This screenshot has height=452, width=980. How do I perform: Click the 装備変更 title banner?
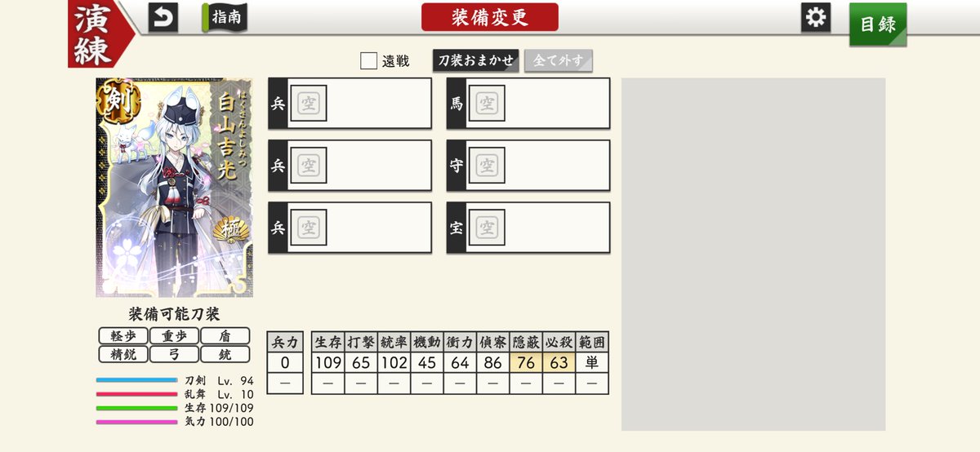[490, 17]
